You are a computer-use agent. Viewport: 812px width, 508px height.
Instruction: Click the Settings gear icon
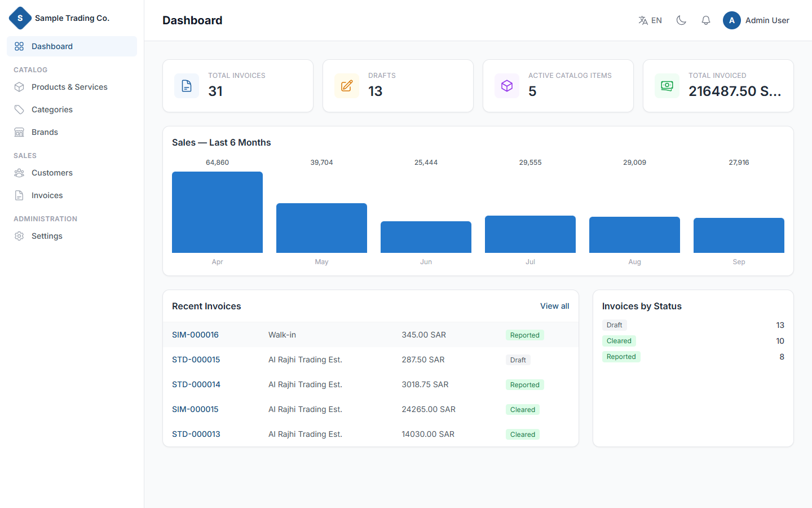pos(19,236)
